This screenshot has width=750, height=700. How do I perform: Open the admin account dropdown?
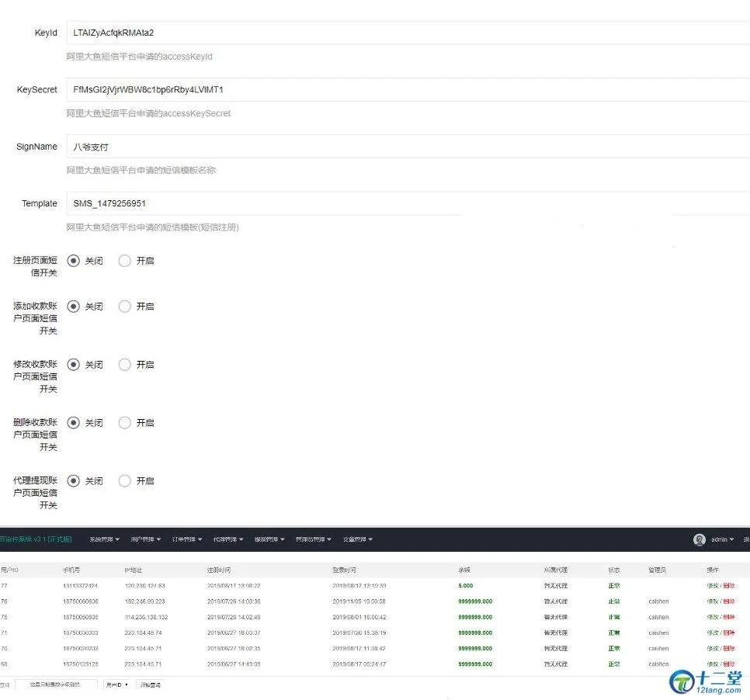(x=722, y=539)
